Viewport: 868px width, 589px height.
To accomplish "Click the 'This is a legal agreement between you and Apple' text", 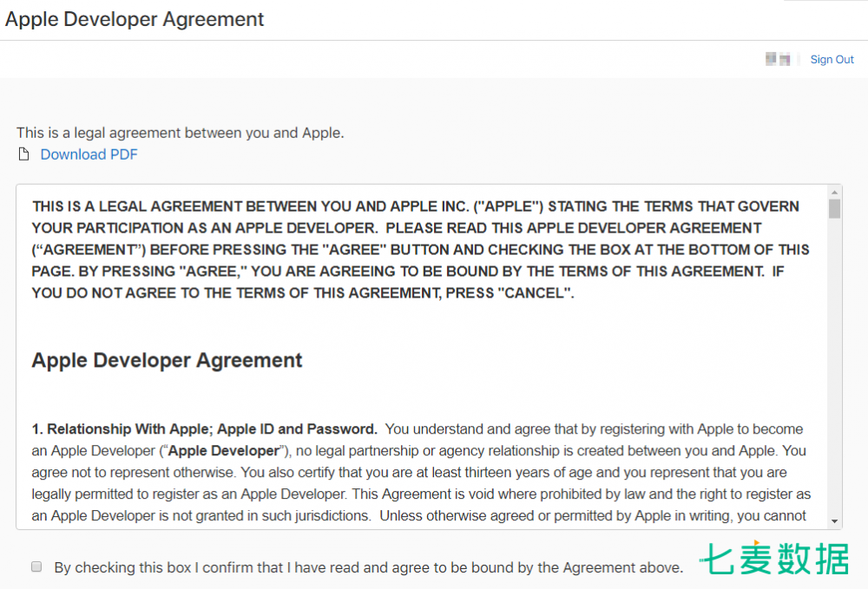I will [181, 133].
